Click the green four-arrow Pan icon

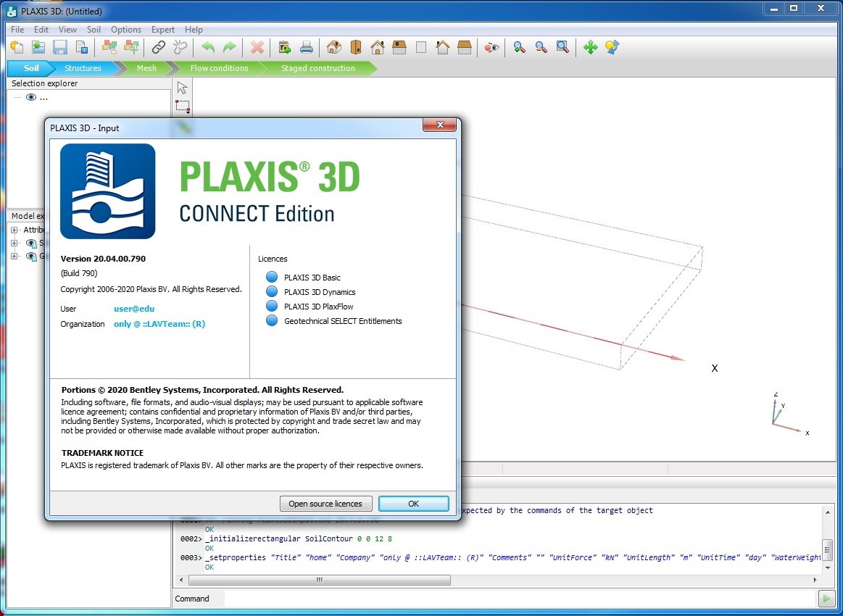[590, 47]
